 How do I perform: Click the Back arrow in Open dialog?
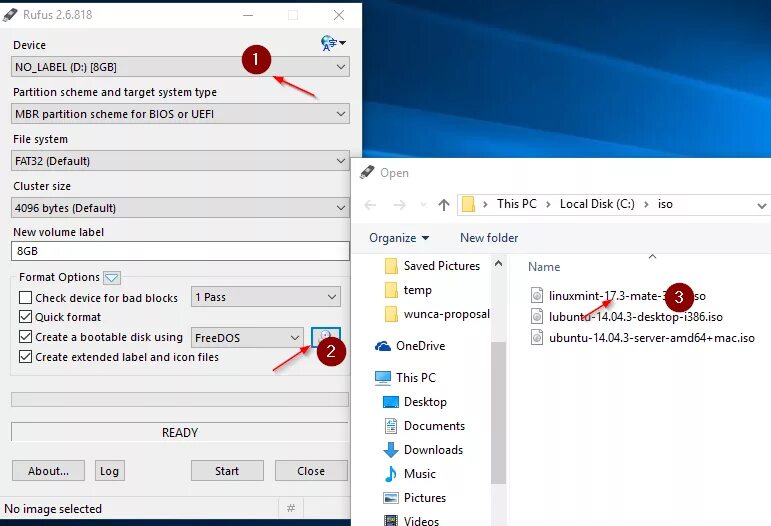[x=370, y=205]
